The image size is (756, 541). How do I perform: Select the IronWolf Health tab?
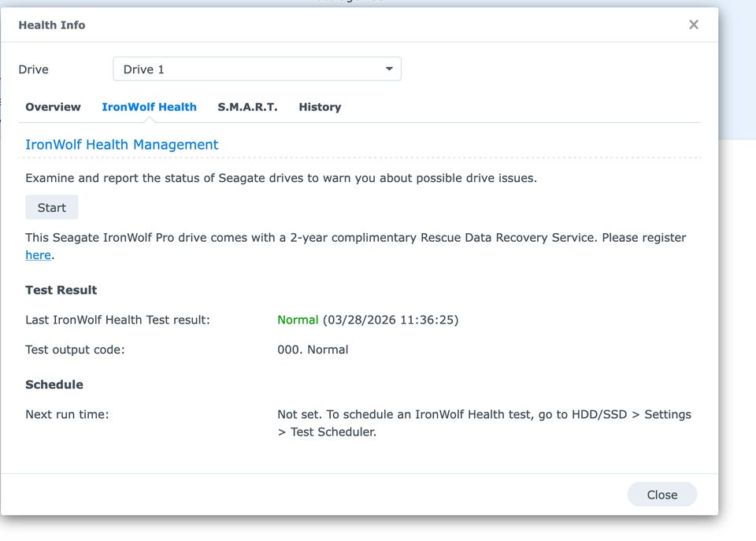pos(149,107)
